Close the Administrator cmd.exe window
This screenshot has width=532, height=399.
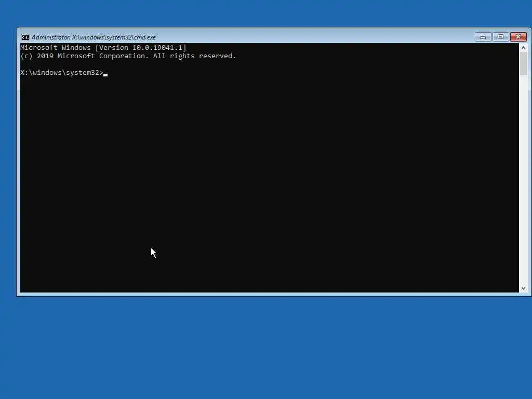(518, 37)
